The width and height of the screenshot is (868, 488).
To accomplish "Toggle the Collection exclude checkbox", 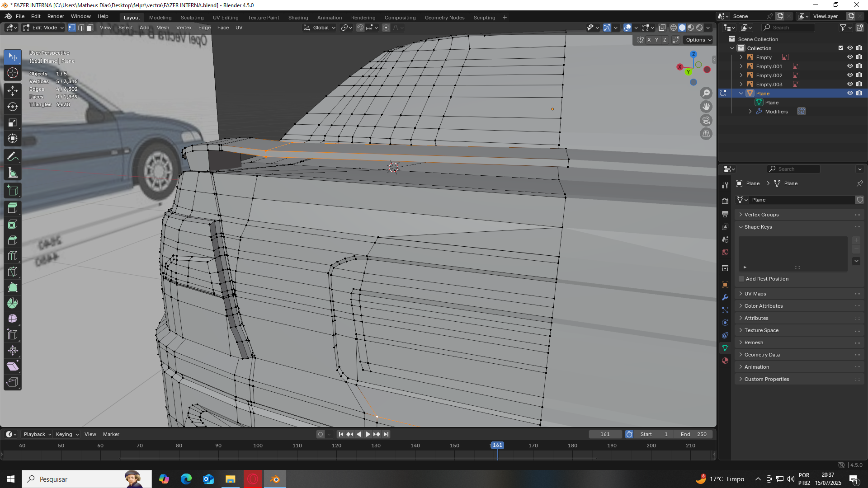I will pyautogui.click(x=841, y=48).
